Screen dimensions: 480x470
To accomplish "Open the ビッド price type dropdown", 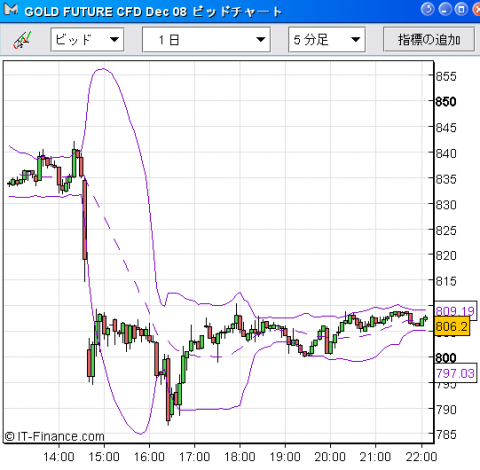I will 87,40.
